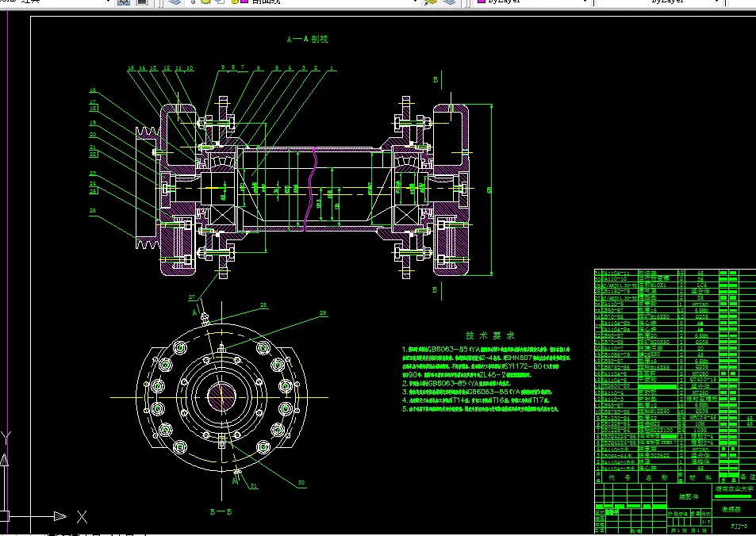
Task: Pick part balloon number 10
Action: pos(190,68)
